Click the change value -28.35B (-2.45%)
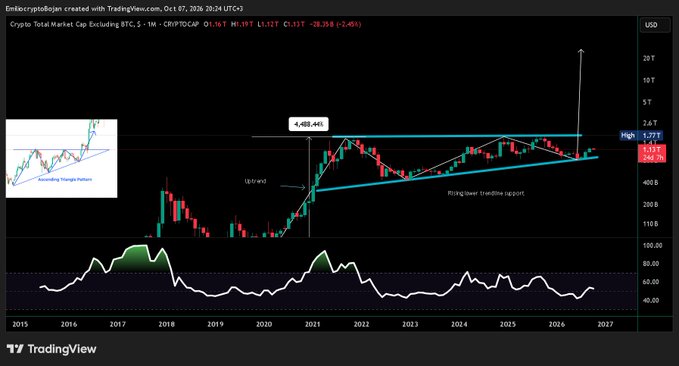 (335, 24)
